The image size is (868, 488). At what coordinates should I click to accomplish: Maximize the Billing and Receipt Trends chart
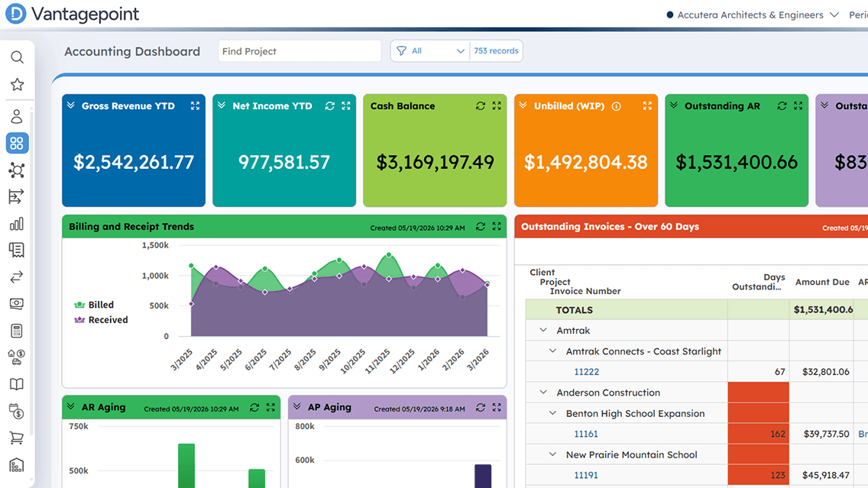[497, 226]
